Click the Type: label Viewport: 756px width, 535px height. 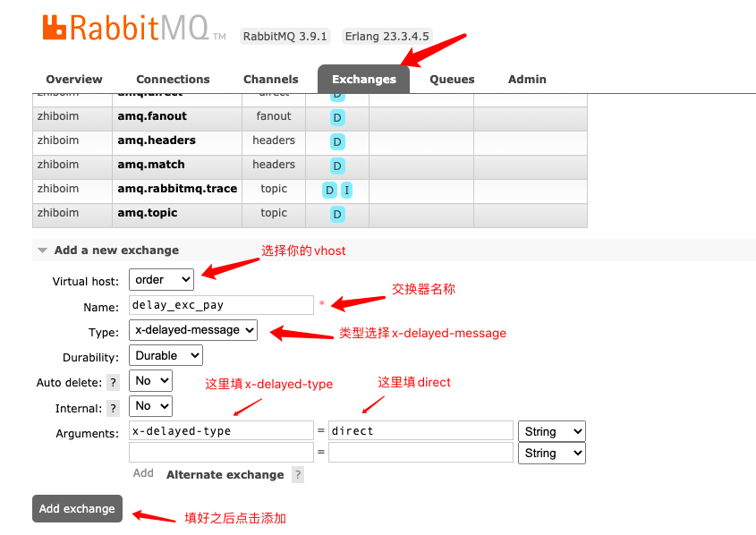(104, 333)
